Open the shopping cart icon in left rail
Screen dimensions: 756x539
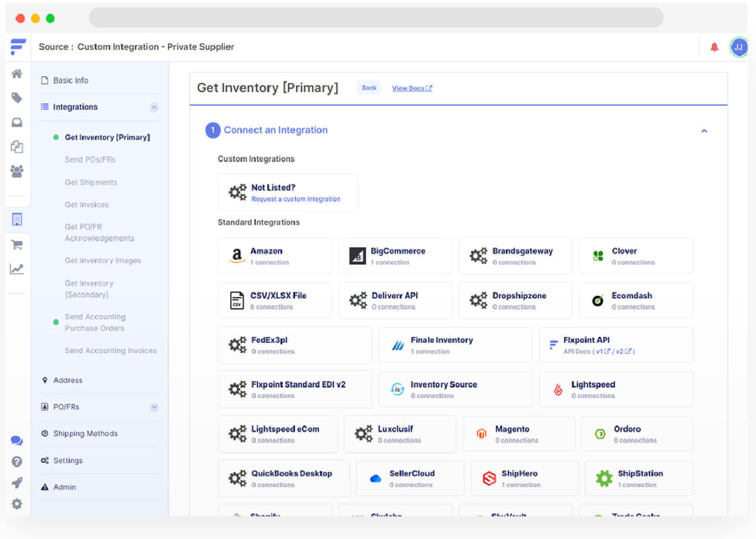(17, 245)
